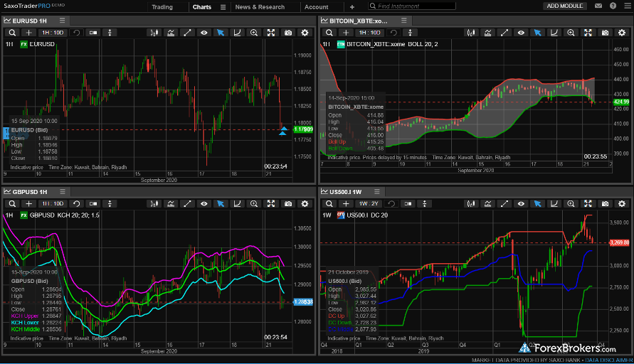The width and height of the screenshot is (634, 364).
Task: Maximize GBPUSD chart with fullscreen icon
Action: coord(271,203)
